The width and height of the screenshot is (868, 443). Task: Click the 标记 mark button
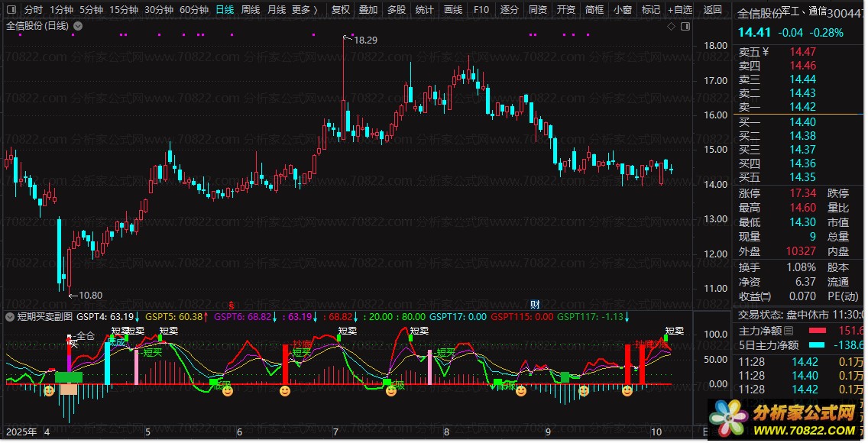[x=650, y=9]
